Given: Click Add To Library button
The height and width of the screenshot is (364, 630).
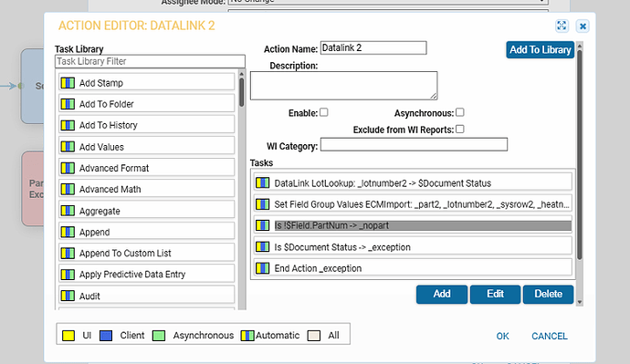Looking at the screenshot, I should 540,50.
